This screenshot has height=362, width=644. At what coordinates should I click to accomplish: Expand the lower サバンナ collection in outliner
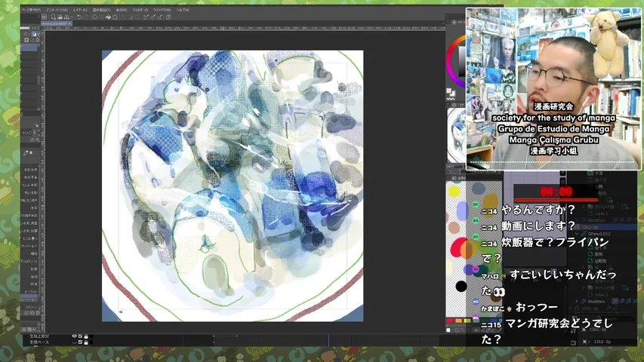click(584, 287)
